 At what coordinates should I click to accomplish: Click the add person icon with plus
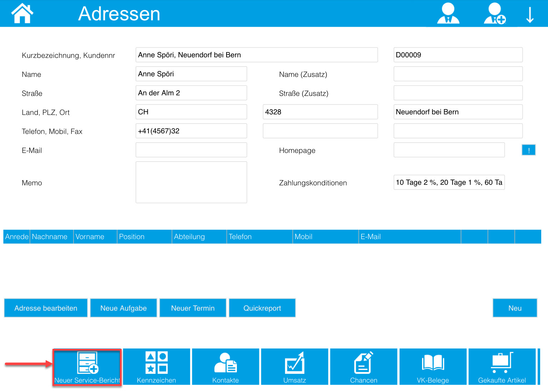[495, 13]
